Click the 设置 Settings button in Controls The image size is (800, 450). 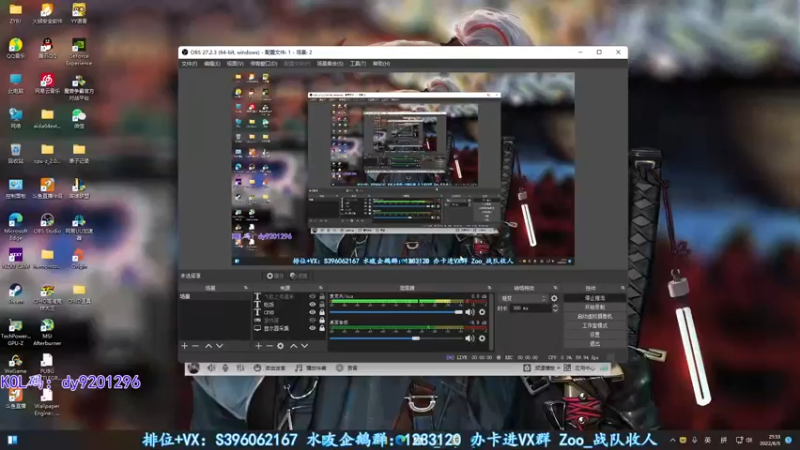click(595, 335)
